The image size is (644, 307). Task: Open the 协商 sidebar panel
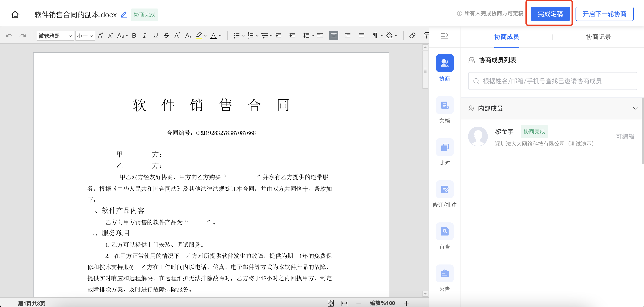coord(444,68)
